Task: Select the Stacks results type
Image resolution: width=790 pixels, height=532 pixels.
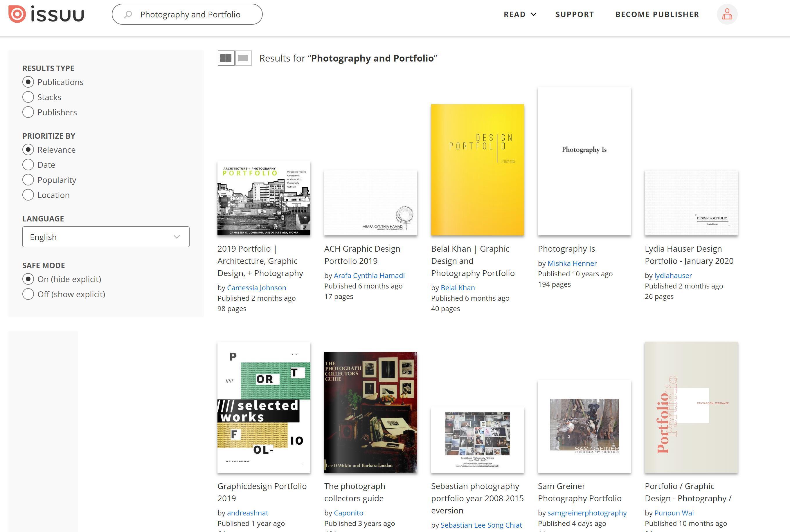Action: [28, 97]
